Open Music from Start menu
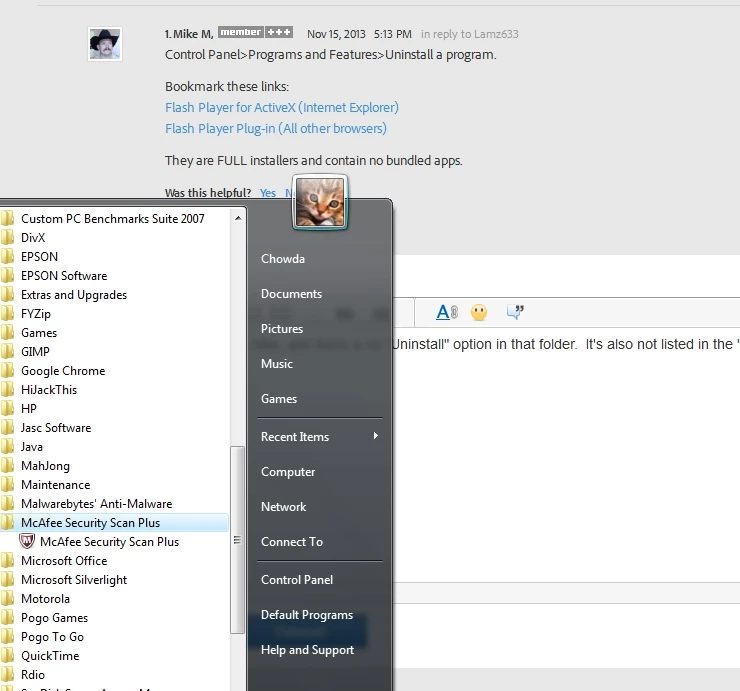The image size is (740, 691). [x=277, y=363]
